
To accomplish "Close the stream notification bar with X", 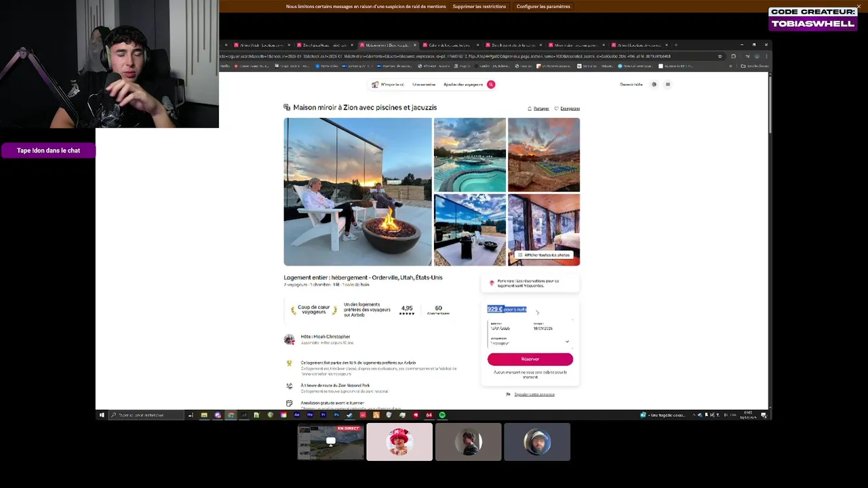I will click(859, 7).
